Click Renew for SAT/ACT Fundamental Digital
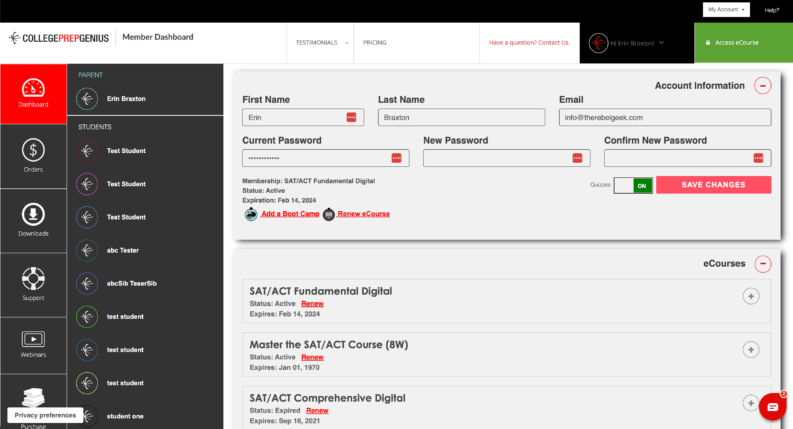This screenshot has width=793, height=429. [x=312, y=304]
